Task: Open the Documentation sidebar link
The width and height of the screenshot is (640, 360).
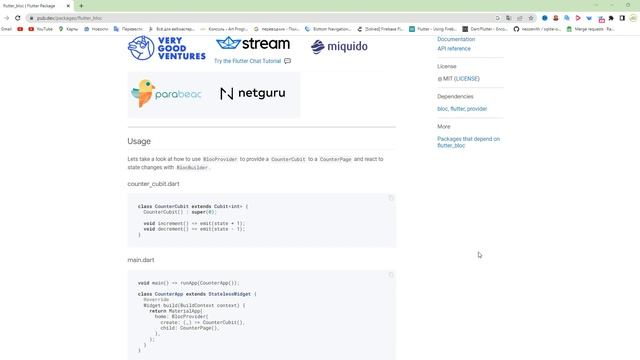Action: pyautogui.click(x=456, y=39)
